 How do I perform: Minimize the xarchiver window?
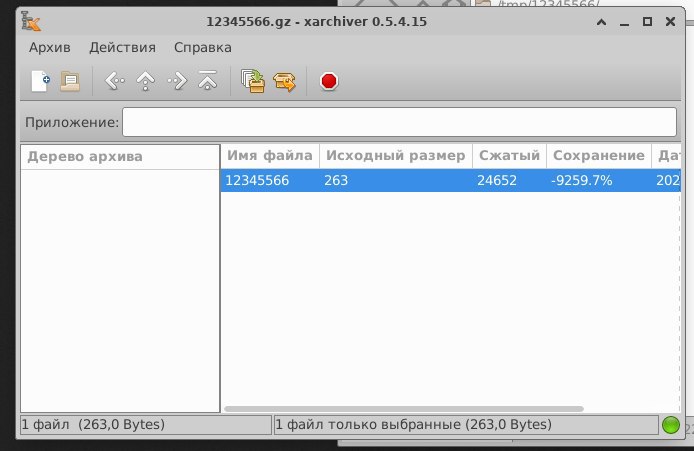click(x=624, y=22)
